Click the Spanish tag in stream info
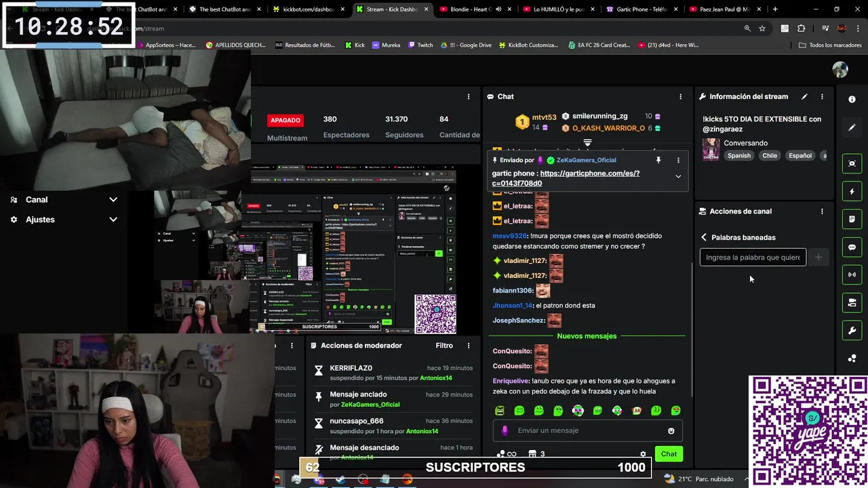 click(739, 155)
